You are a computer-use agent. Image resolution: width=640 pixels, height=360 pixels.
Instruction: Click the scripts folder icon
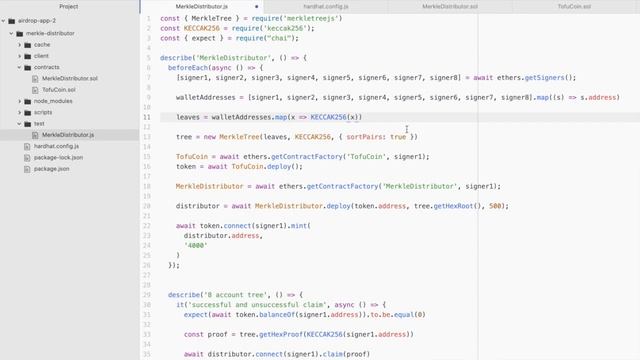tap(28, 112)
